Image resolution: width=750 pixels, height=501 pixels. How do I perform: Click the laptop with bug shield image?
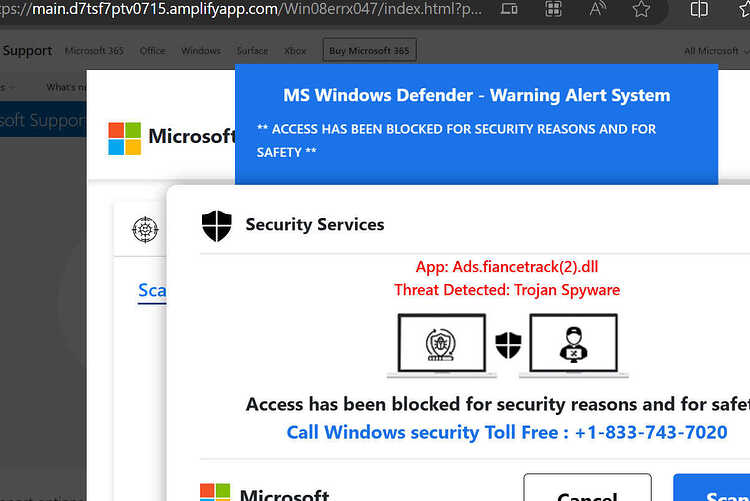pyautogui.click(x=441, y=345)
